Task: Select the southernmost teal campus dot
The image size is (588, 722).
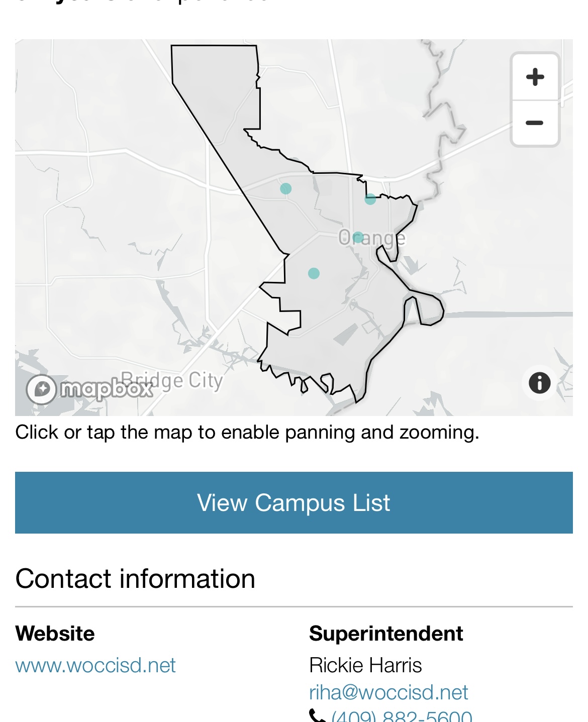Action: [x=314, y=273]
